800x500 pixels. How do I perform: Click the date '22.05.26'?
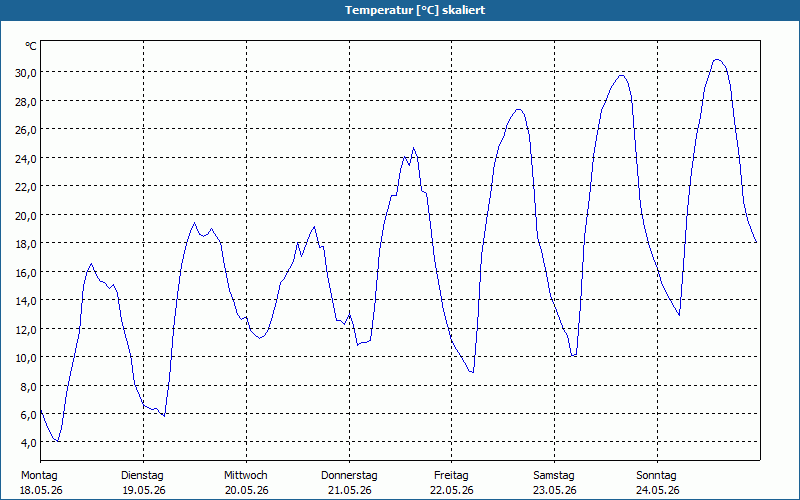tap(452, 490)
